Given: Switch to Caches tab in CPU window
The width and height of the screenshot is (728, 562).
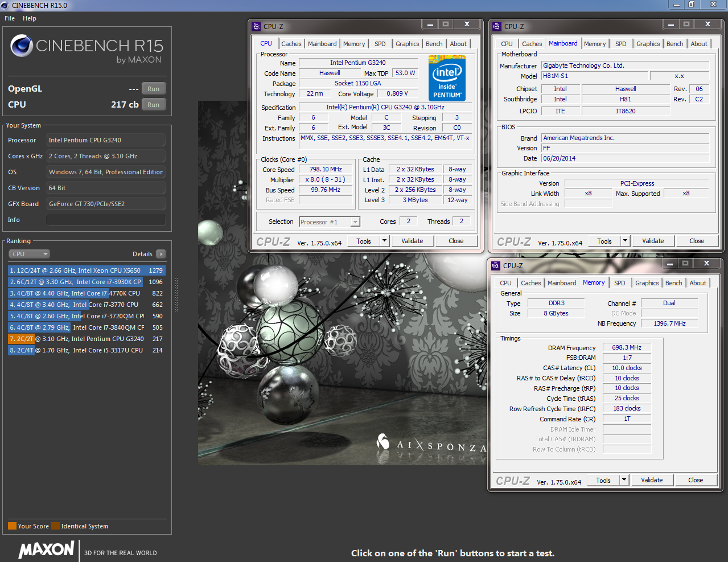Looking at the screenshot, I should point(291,44).
